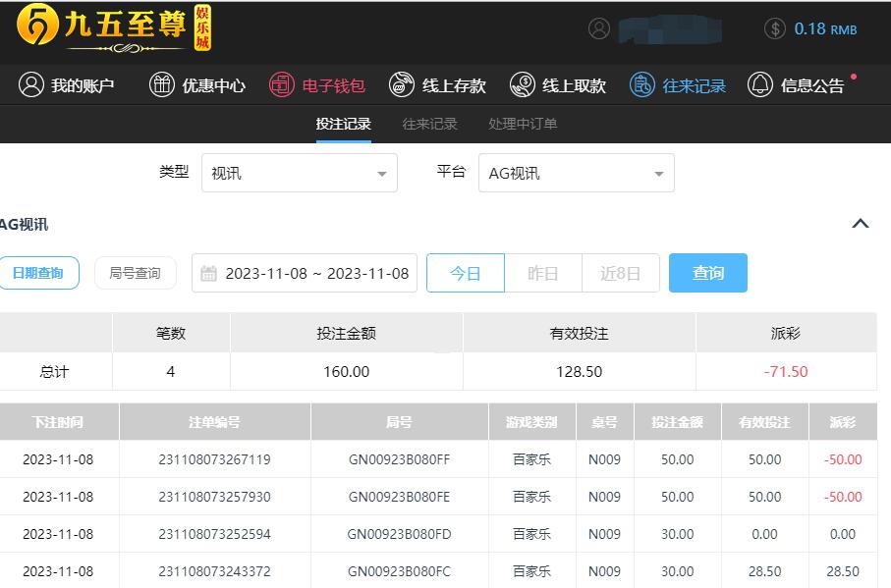
Task: Open 我的账户 account icon
Action: 31,85
